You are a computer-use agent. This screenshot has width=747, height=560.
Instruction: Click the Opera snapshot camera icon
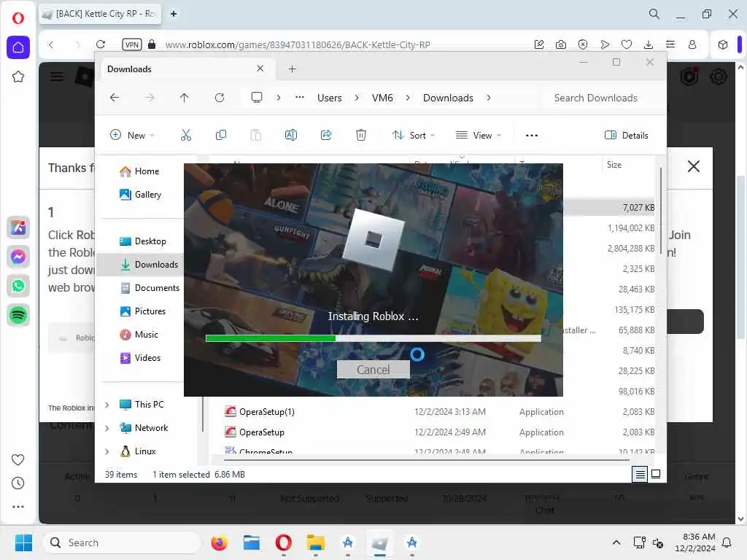point(561,44)
